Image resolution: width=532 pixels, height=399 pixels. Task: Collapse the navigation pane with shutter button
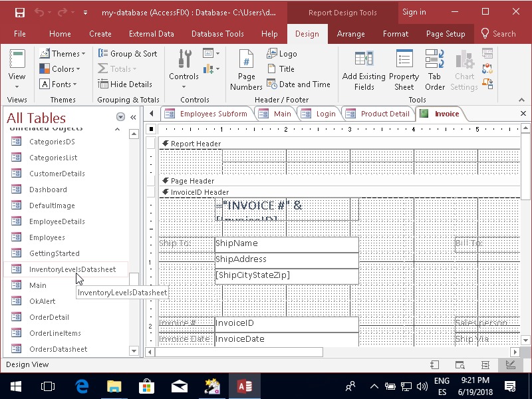tap(133, 117)
